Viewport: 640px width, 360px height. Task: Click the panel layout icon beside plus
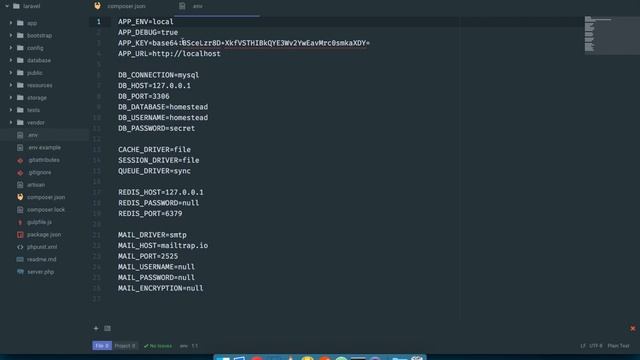coord(107,328)
